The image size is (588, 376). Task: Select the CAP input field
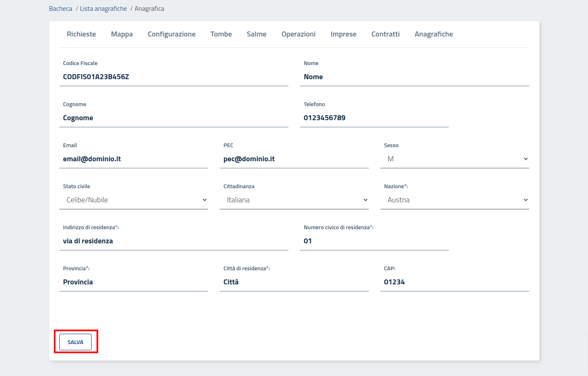coord(454,282)
